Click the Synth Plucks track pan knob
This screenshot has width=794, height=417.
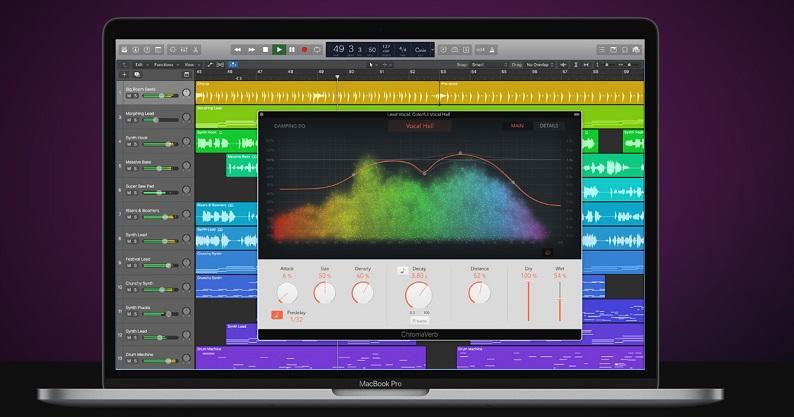tap(186, 312)
